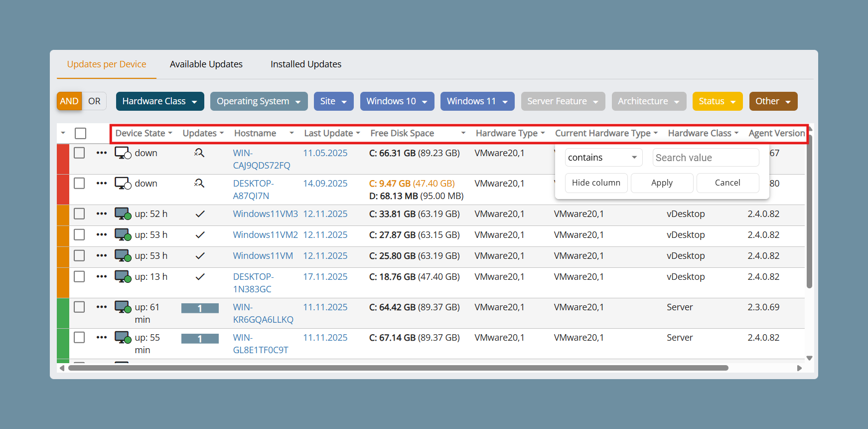
Task: Click the 1 update badge for WIN-GL8E1TF0C9T
Action: (x=200, y=339)
